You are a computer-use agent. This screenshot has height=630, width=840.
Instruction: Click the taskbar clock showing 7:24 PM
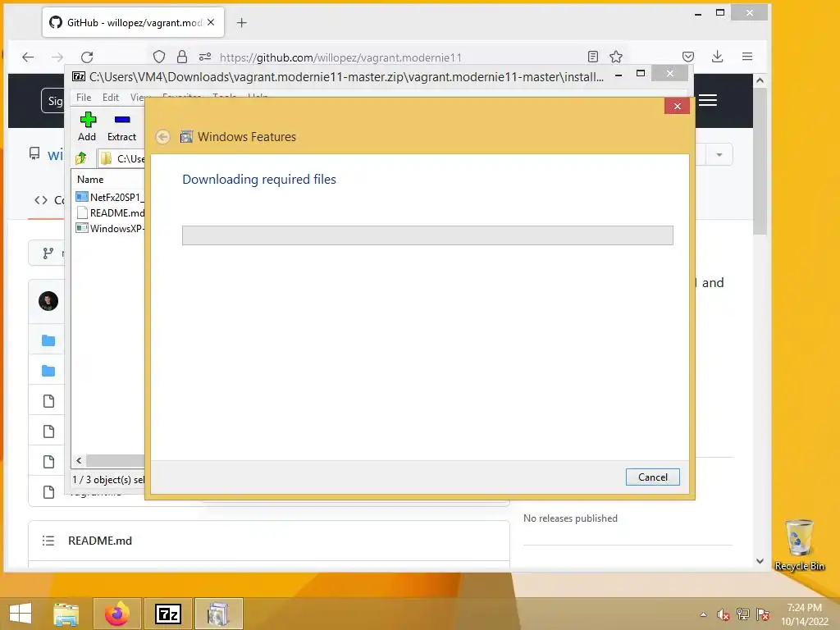point(804,614)
